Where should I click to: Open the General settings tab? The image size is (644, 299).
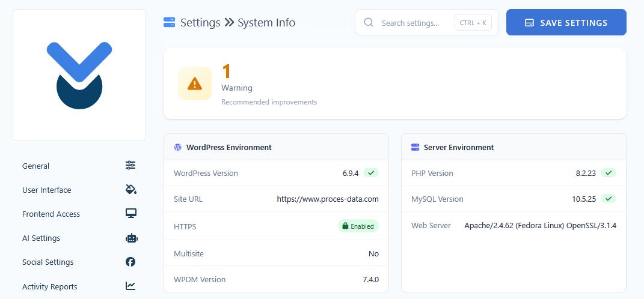79,166
